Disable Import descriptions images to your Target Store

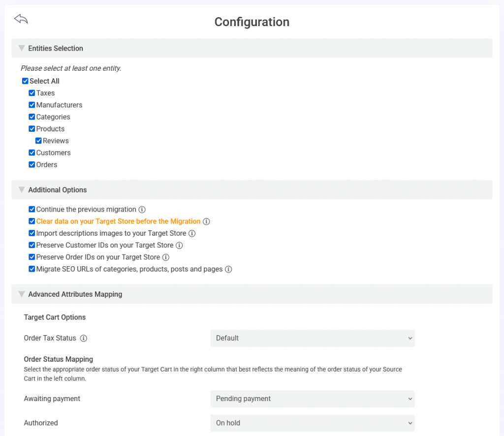click(x=31, y=233)
